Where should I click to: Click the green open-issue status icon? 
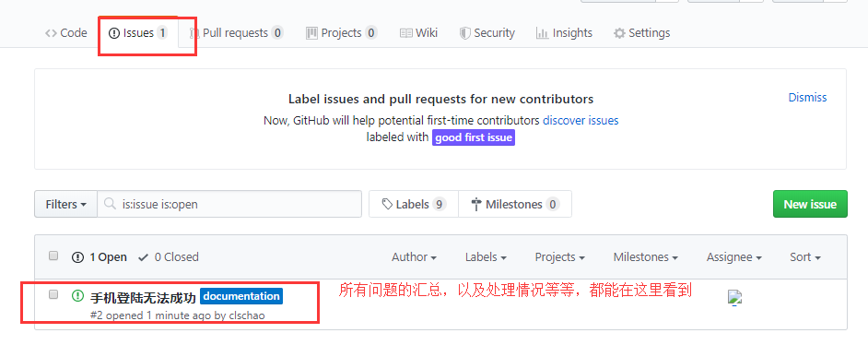pyautogui.click(x=78, y=296)
